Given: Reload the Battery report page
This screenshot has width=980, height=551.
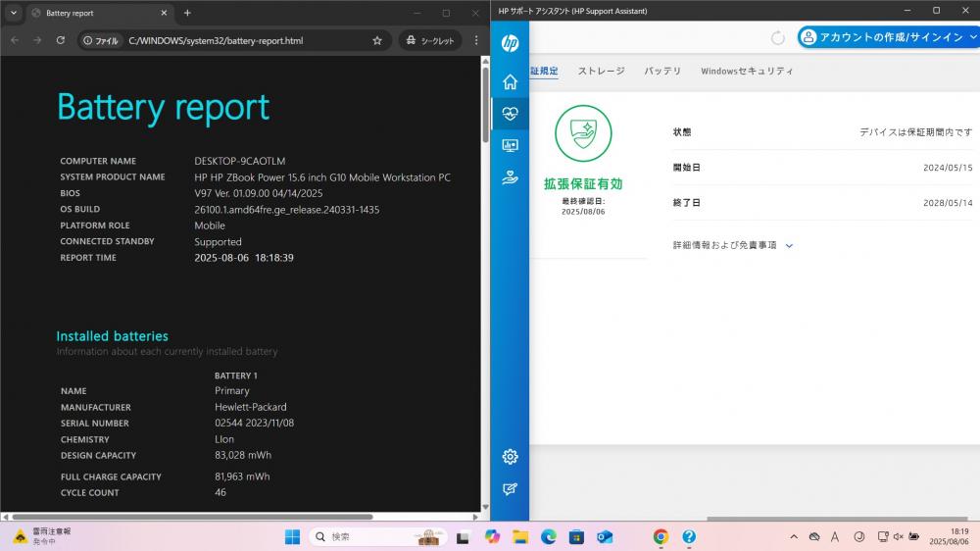Looking at the screenshot, I should [x=61, y=40].
